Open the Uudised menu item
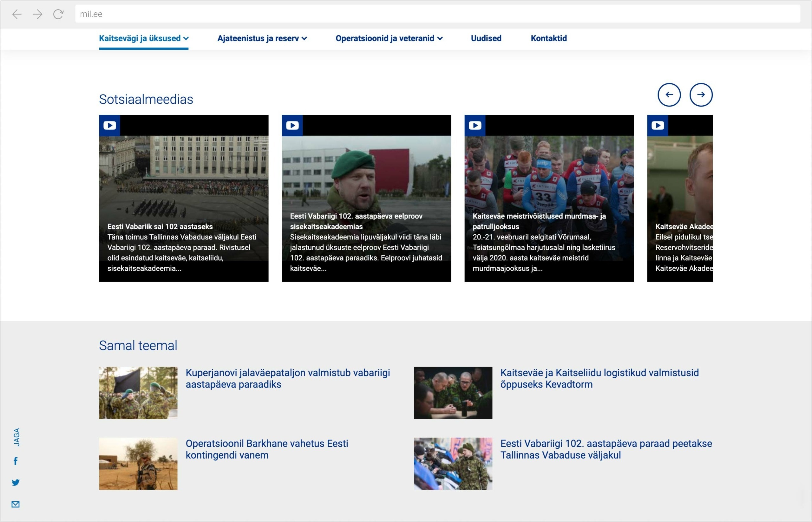 pos(486,38)
